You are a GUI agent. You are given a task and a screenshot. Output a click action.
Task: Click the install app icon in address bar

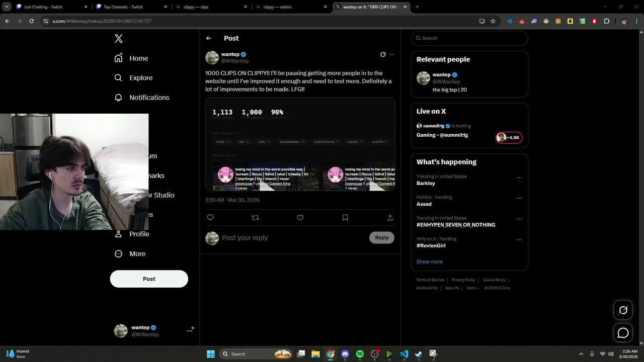(x=482, y=21)
